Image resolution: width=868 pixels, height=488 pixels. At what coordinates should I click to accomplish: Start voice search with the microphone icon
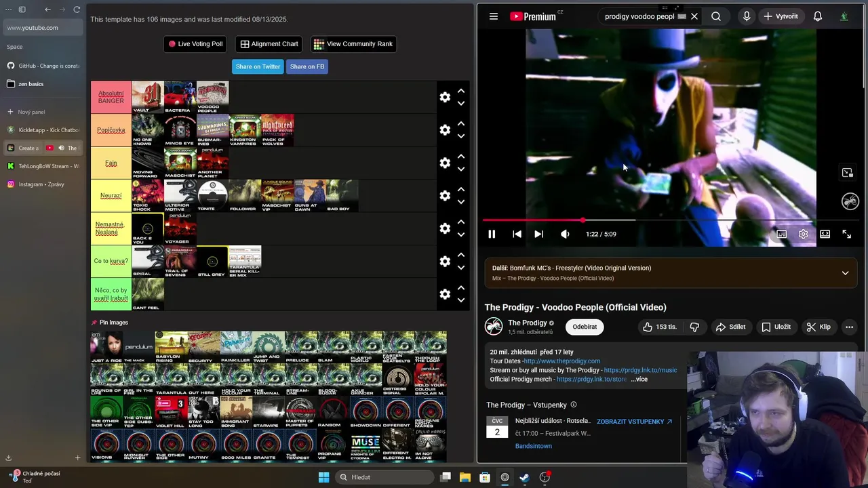tap(747, 16)
